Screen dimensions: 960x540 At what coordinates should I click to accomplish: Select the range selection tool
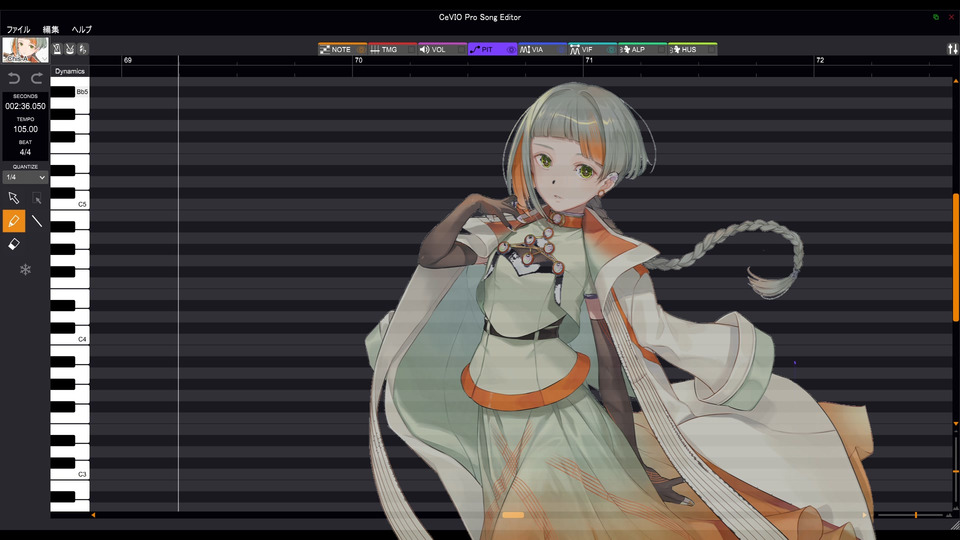pyautogui.click(x=37, y=198)
